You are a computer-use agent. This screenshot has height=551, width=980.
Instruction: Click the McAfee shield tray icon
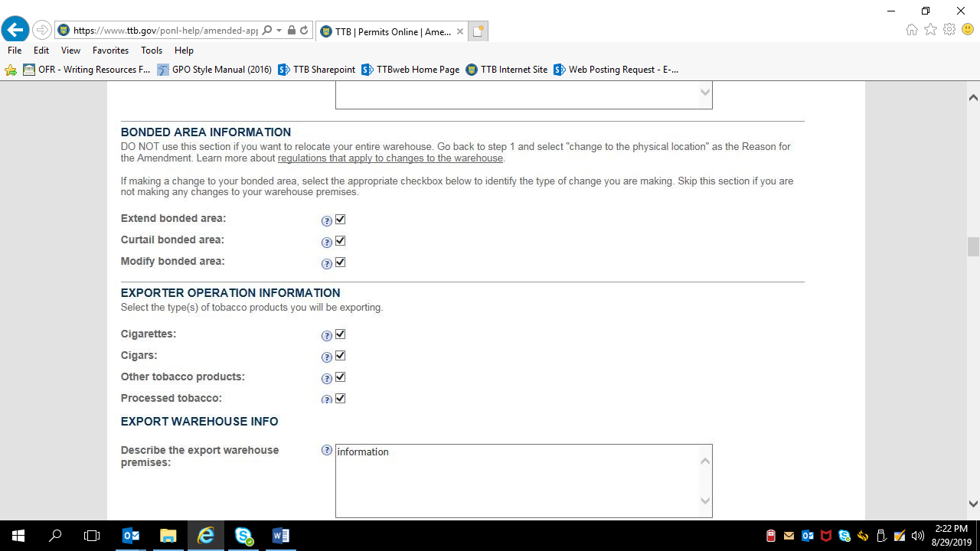pyautogui.click(x=826, y=536)
